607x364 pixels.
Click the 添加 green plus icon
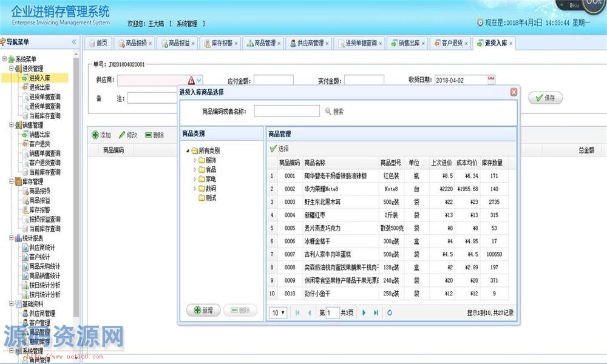click(95, 135)
